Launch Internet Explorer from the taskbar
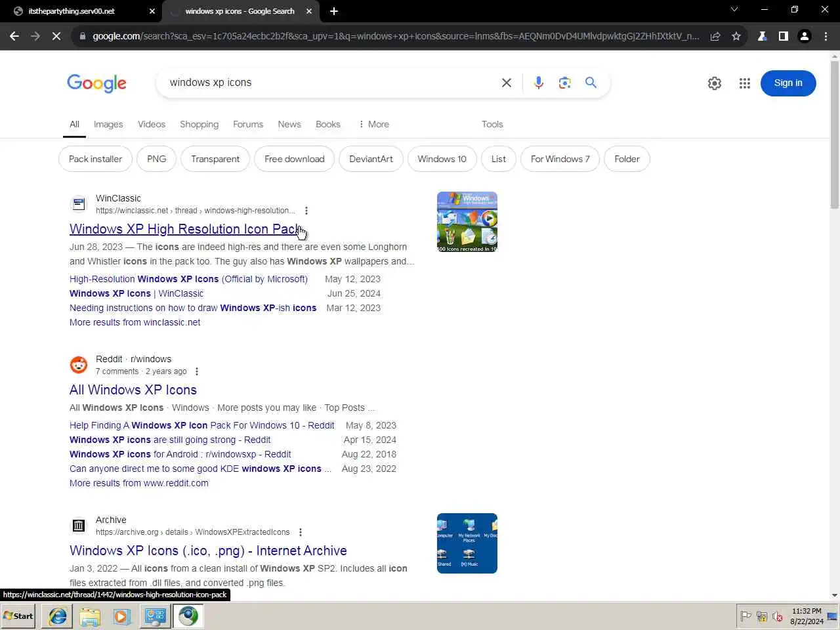 tap(58, 616)
